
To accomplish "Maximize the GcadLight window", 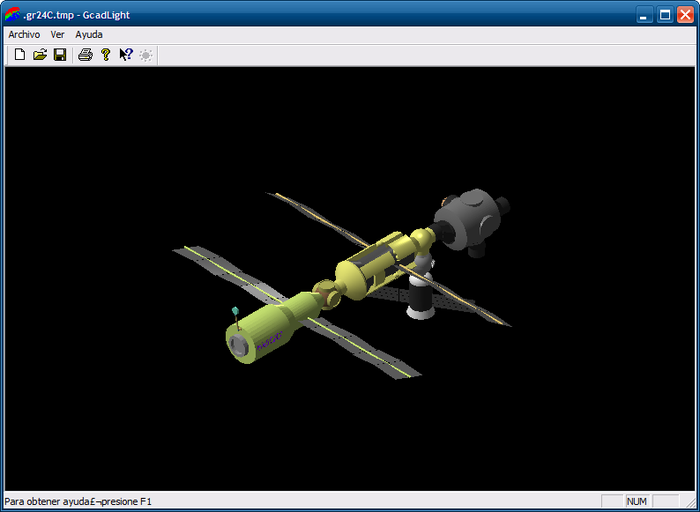I will (664, 14).
